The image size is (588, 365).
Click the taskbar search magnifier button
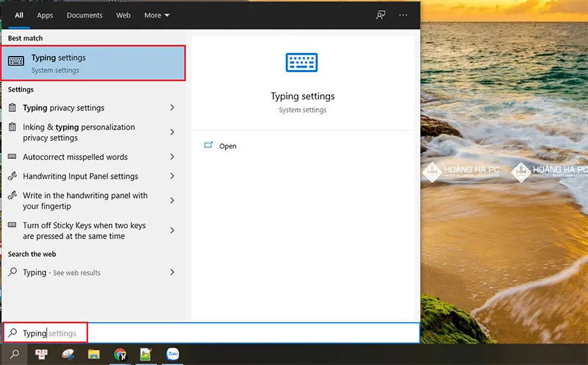click(14, 354)
